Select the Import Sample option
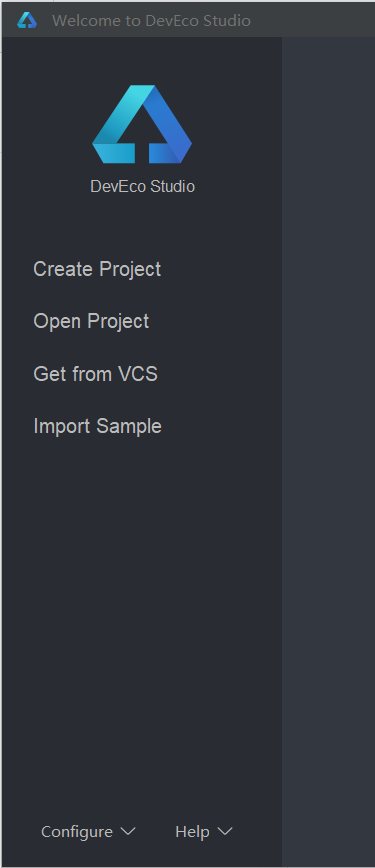This screenshot has width=375, height=868. click(97, 426)
